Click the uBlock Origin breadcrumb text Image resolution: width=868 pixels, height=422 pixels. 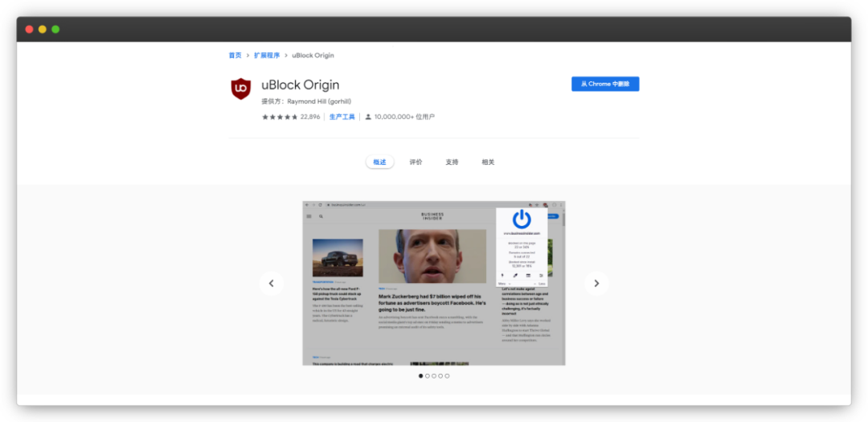(313, 55)
